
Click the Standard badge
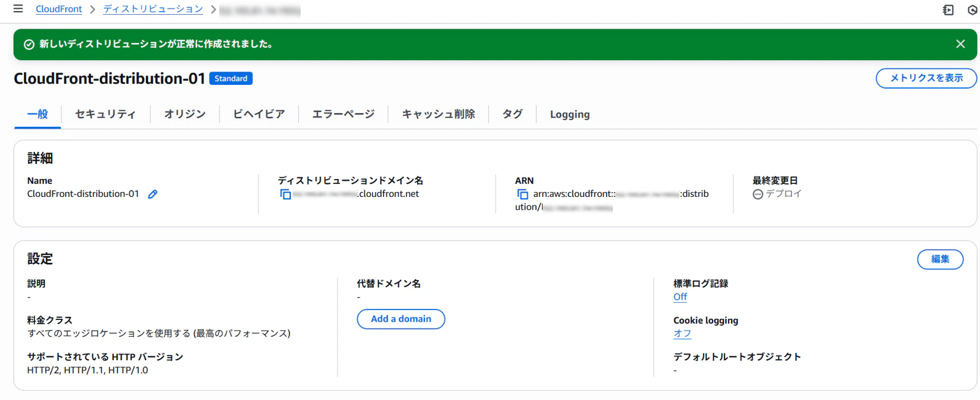point(231,78)
